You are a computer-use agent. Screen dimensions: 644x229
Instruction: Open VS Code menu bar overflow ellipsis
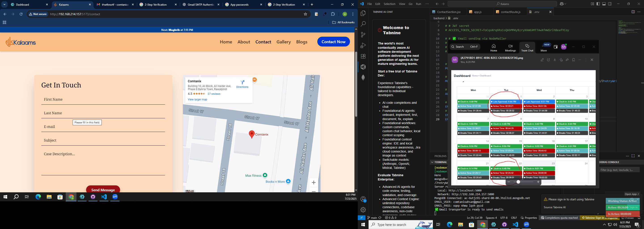point(427,4)
